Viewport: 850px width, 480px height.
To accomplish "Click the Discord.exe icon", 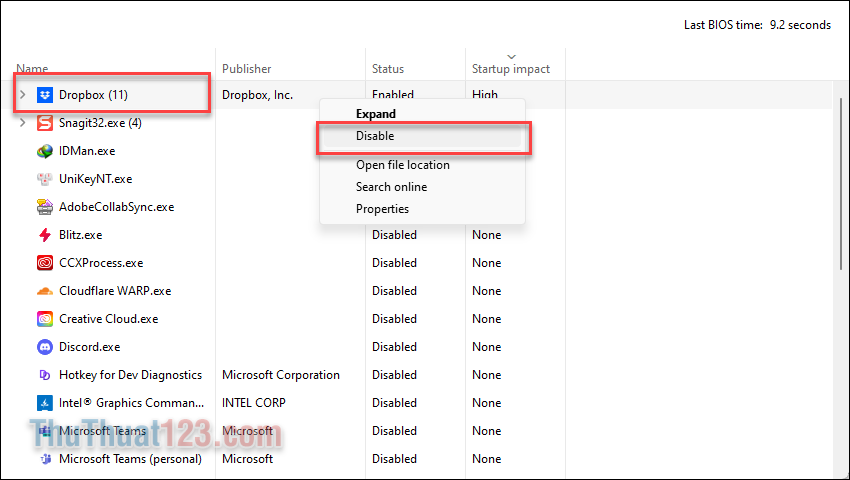I will coord(44,347).
